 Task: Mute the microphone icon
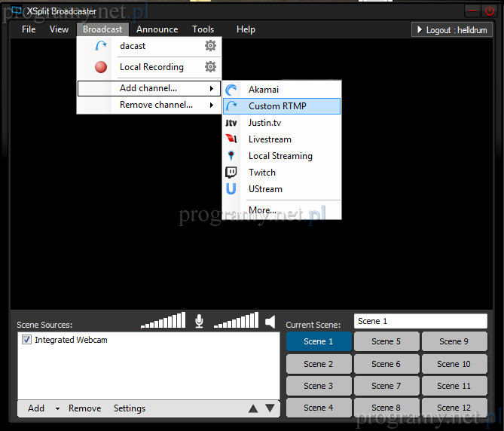tap(199, 322)
